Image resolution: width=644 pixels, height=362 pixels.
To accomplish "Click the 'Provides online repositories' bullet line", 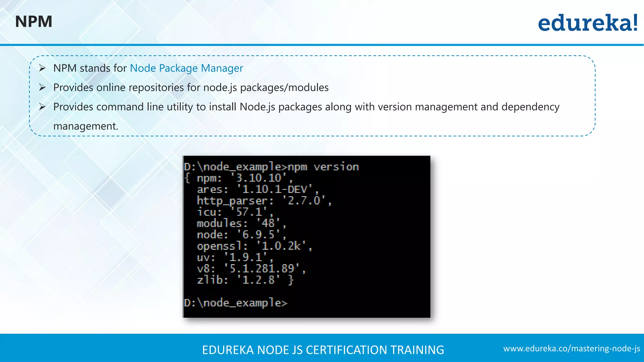I will coord(191,87).
